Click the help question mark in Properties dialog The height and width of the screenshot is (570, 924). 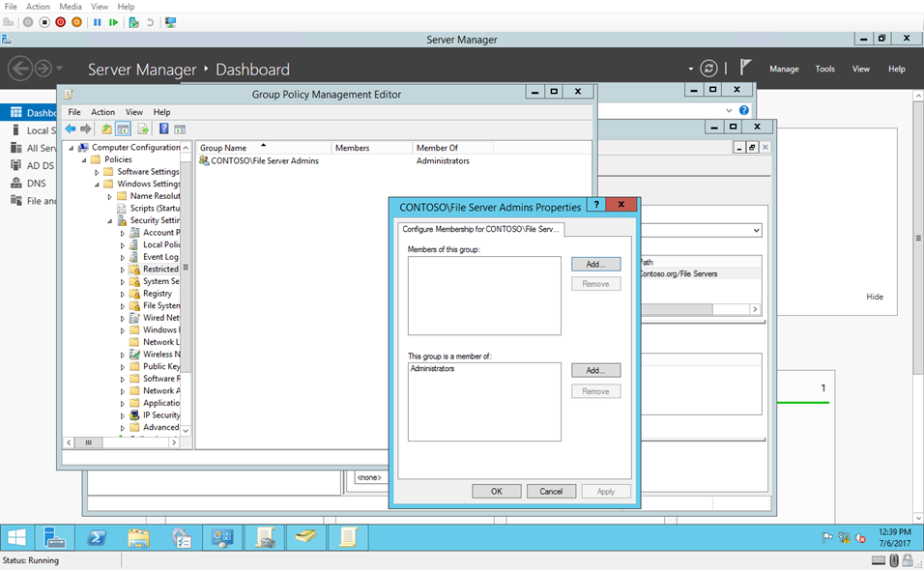click(596, 204)
